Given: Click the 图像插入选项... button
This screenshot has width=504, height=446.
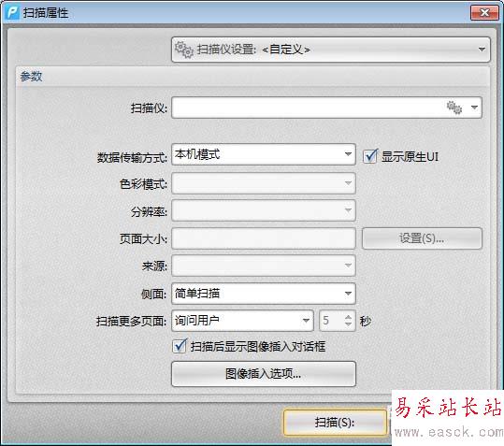Looking at the screenshot, I should [x=264, y=374].
